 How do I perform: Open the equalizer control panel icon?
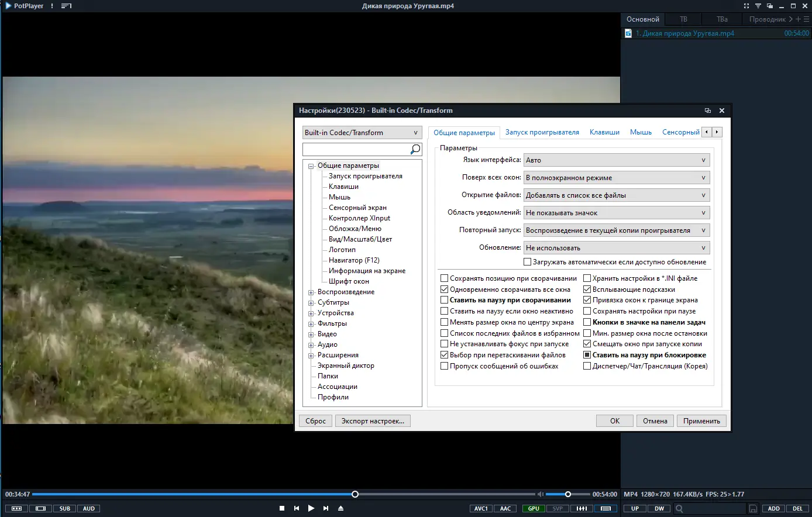click(x=582, y=508)
